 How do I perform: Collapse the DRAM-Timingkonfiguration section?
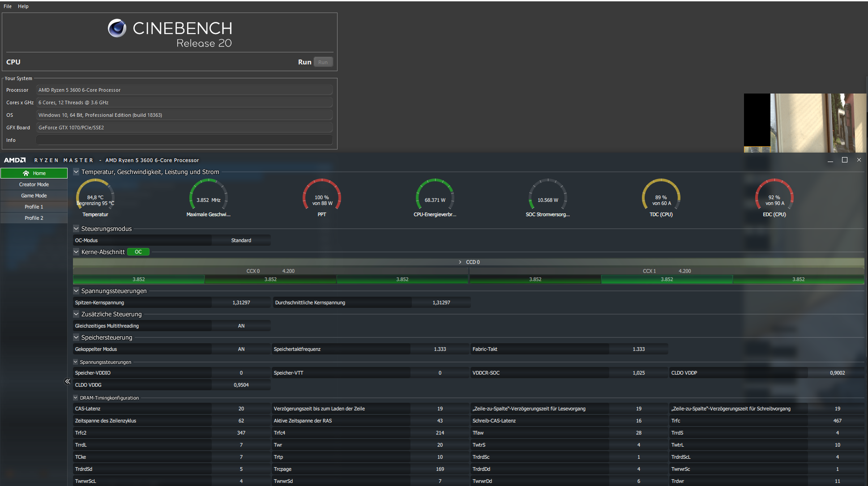click(76, 398)
